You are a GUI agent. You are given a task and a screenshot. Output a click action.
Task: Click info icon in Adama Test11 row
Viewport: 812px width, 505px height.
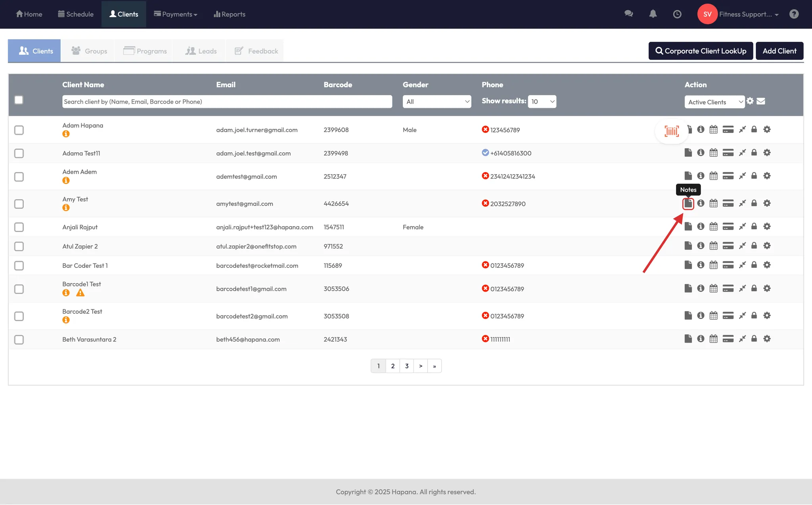point(701,153)
